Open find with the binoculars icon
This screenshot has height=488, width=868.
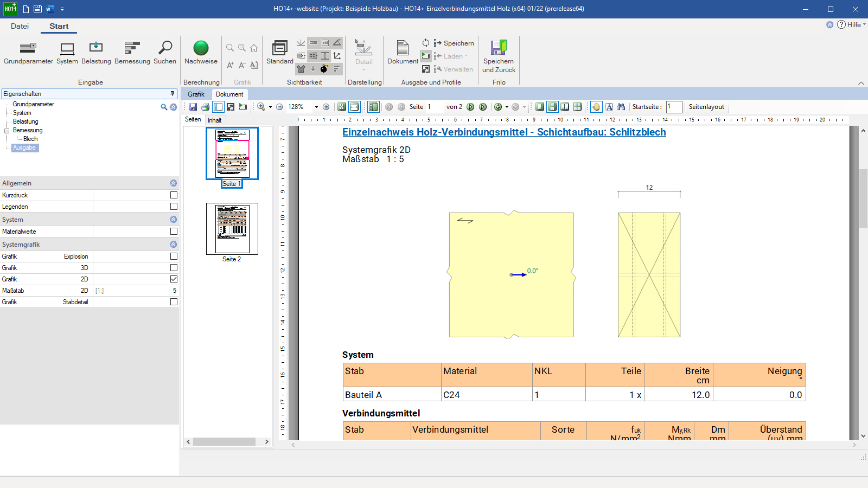pos(621,107)
